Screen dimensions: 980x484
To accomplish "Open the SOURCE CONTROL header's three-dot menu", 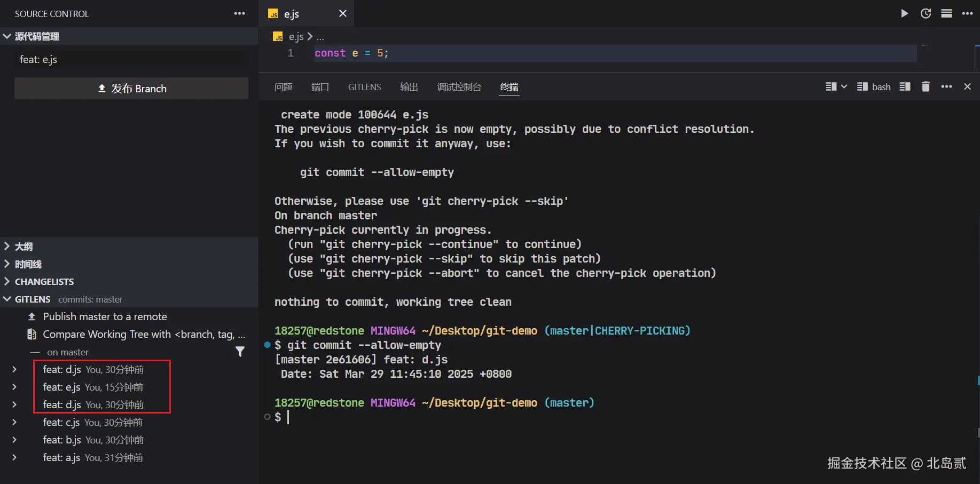I will tap(239, 13).
